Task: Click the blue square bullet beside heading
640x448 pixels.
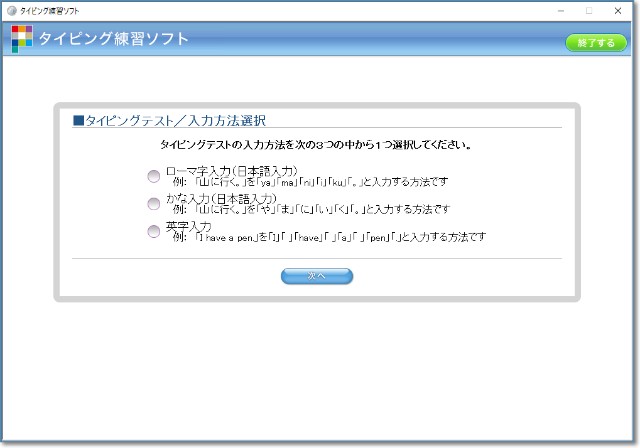Action: [78, 120]
